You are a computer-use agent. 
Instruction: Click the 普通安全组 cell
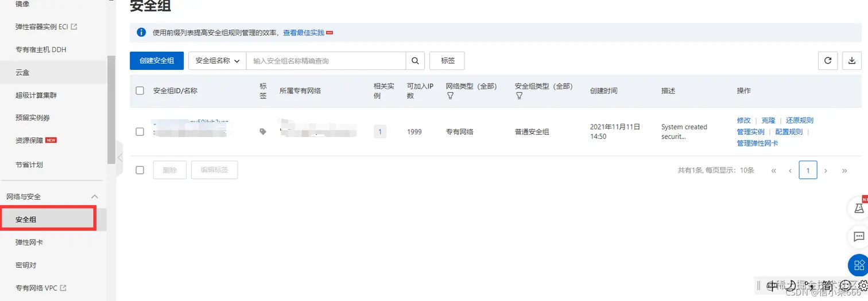pyautogui.click(x=532, y=132)
